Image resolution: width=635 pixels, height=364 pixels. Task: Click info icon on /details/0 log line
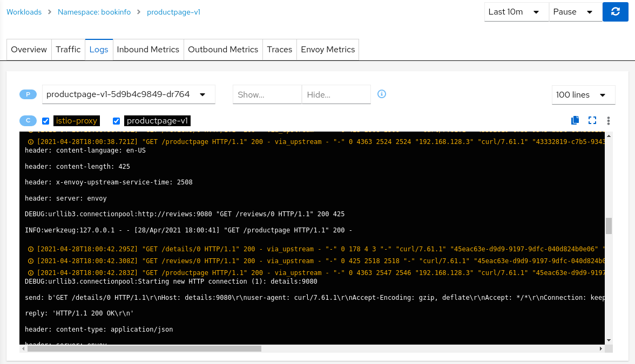(x=30, y=249)
